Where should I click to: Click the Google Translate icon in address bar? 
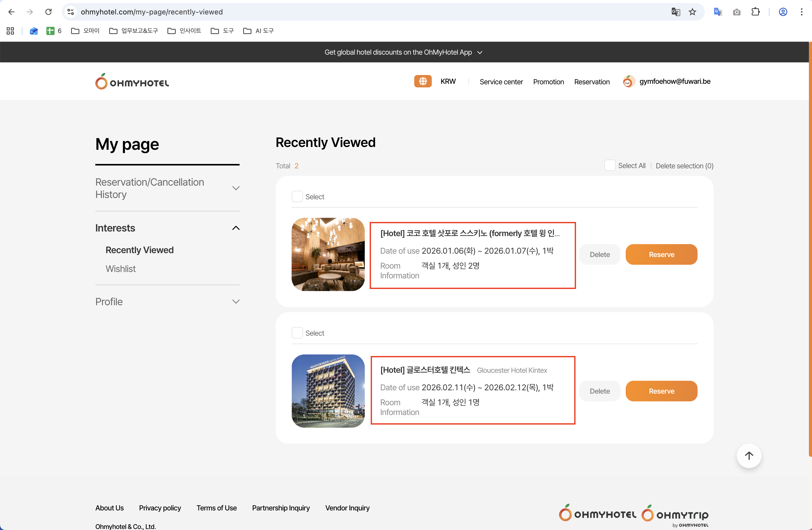675,12
